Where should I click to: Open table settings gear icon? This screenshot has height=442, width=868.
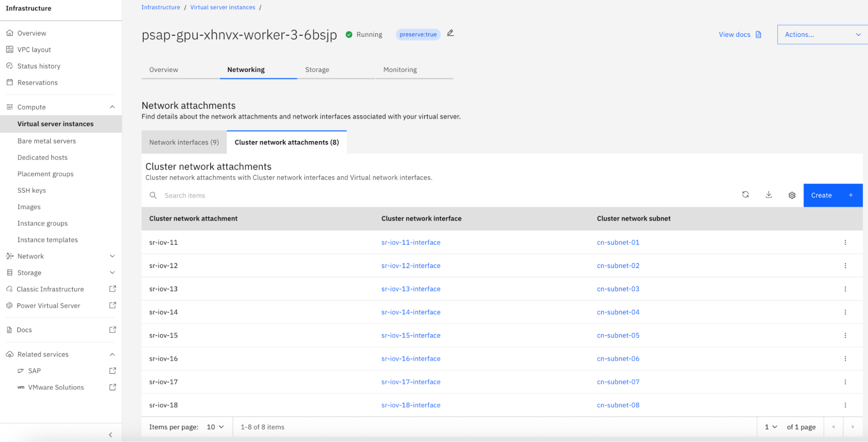[792, 195]
